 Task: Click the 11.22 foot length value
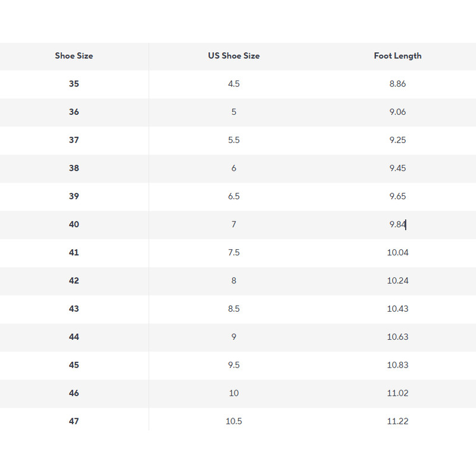[x=397, y=421]
